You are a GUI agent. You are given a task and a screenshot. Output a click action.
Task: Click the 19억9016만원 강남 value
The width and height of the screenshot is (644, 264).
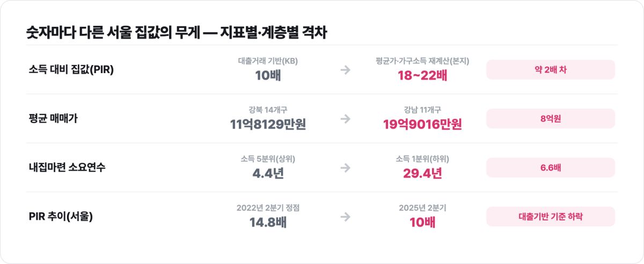tap(422, 124)
